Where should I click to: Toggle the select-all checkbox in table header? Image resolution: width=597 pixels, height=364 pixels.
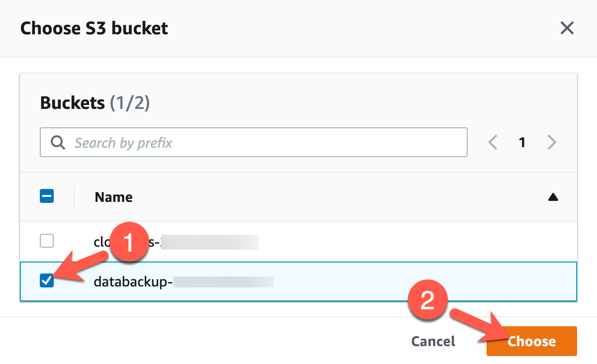(46, 197)
